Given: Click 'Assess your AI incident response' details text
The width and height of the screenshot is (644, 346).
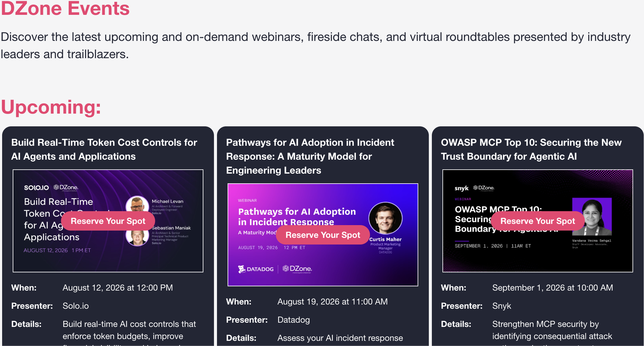Looking at the screenshot, I should coord(340,338).
